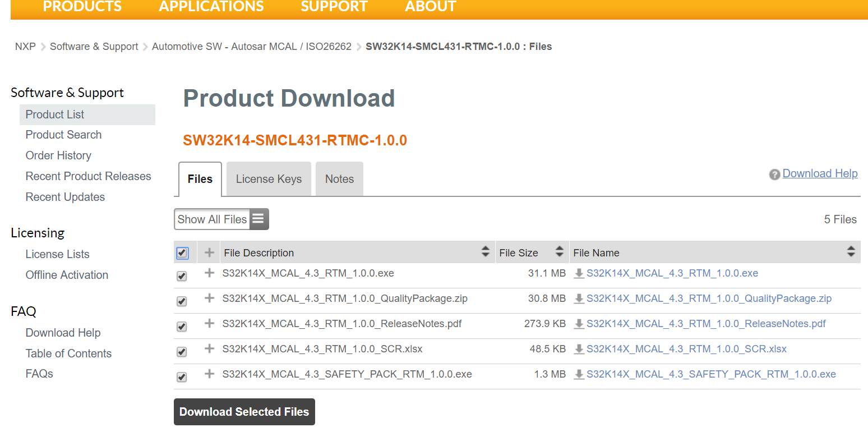This screenshot has width=868, height=441.
Task: Switch to the License Keys tab
Action: (269, 179)
